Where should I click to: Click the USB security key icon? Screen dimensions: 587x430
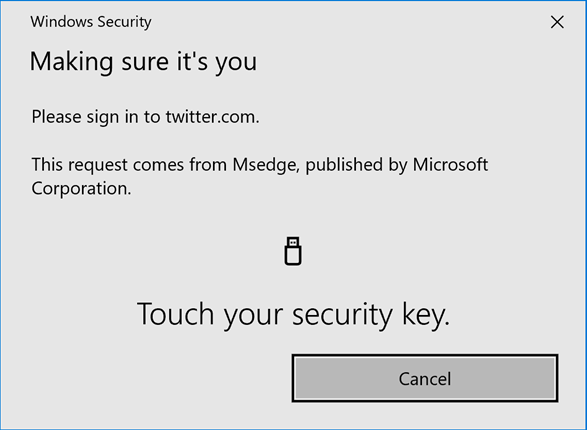click(293, 251)
